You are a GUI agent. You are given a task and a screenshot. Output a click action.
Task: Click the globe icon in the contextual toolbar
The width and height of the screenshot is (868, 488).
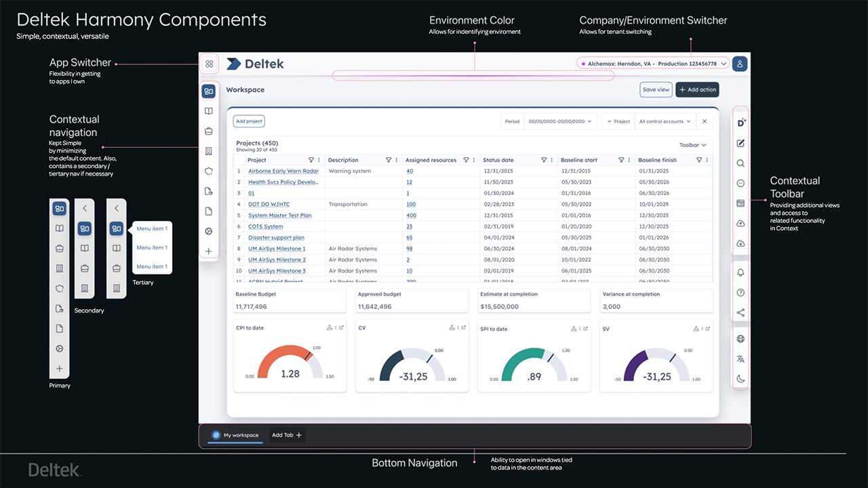(740, 338)
